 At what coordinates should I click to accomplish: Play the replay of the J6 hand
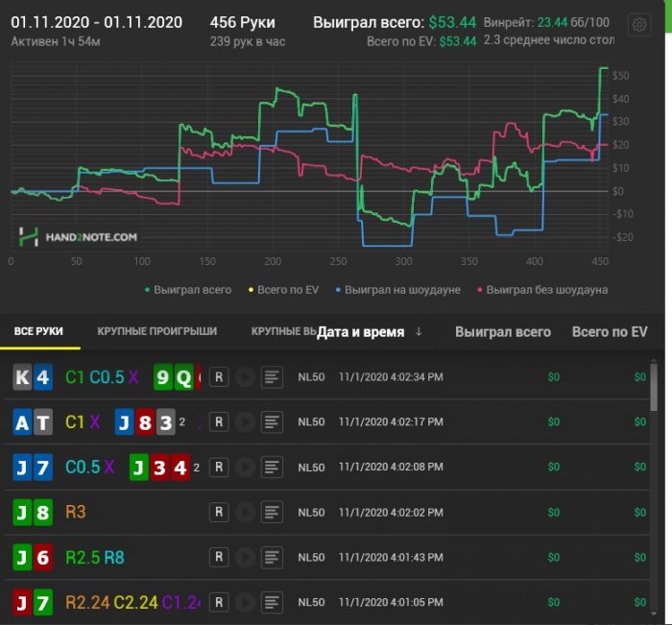click(x=245, y=557)
